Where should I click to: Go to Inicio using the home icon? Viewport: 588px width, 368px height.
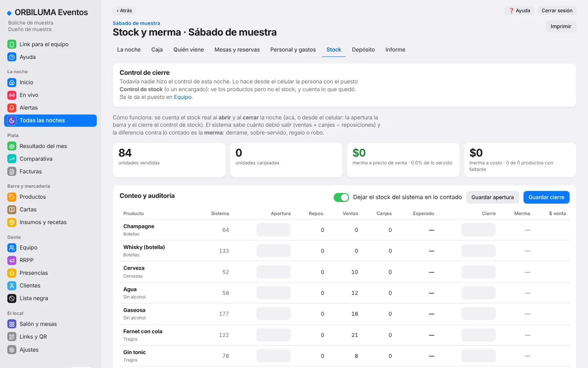tap(12, 82)
